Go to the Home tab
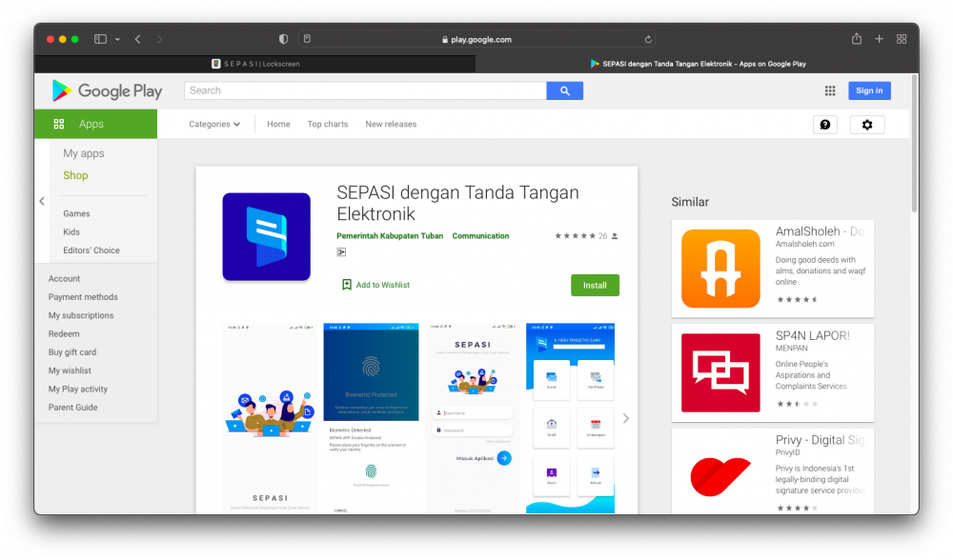Viewport: 953px width, 560px height. tap(278, 124)
